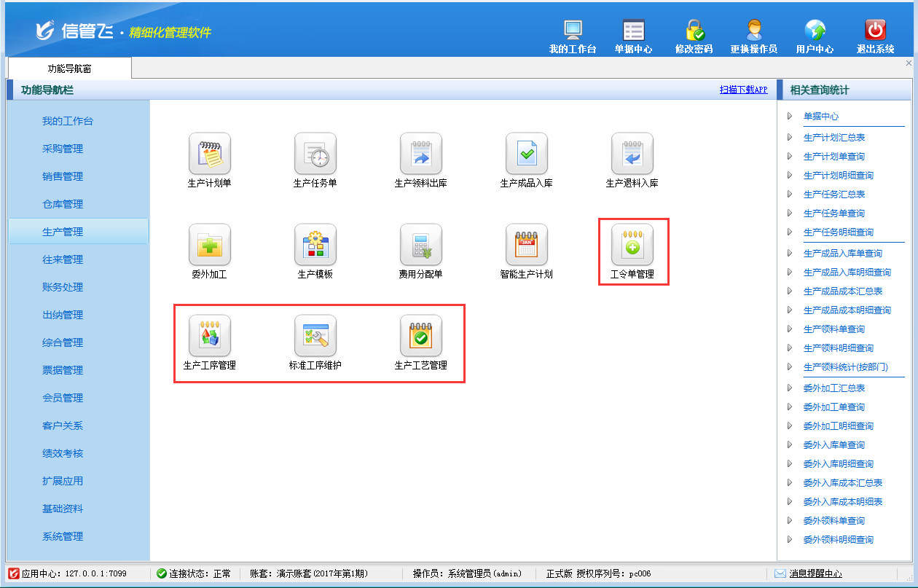This screenshot has width=918, height=588.
Task: Select 仓库管理 in the navigation sidebar
Action: [x=63, y=204]
